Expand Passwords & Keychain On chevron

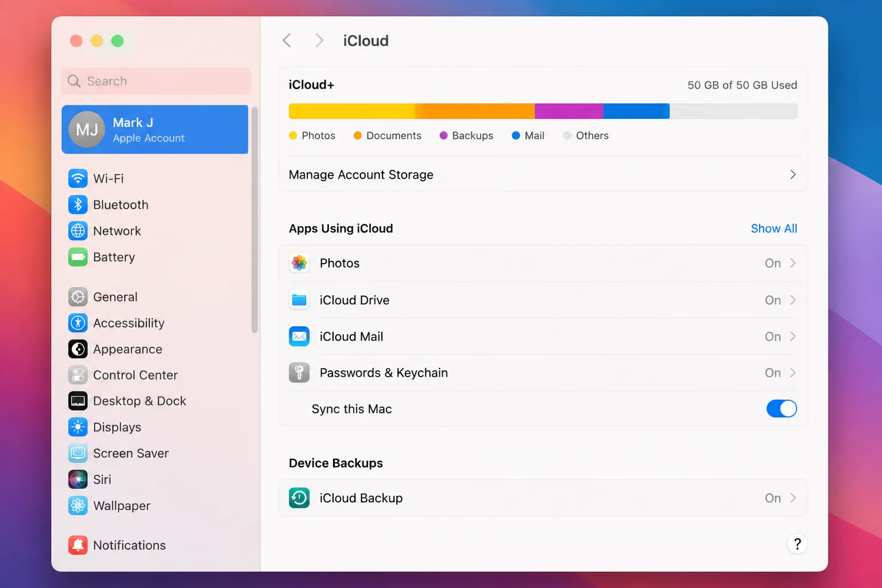[793, 373]
